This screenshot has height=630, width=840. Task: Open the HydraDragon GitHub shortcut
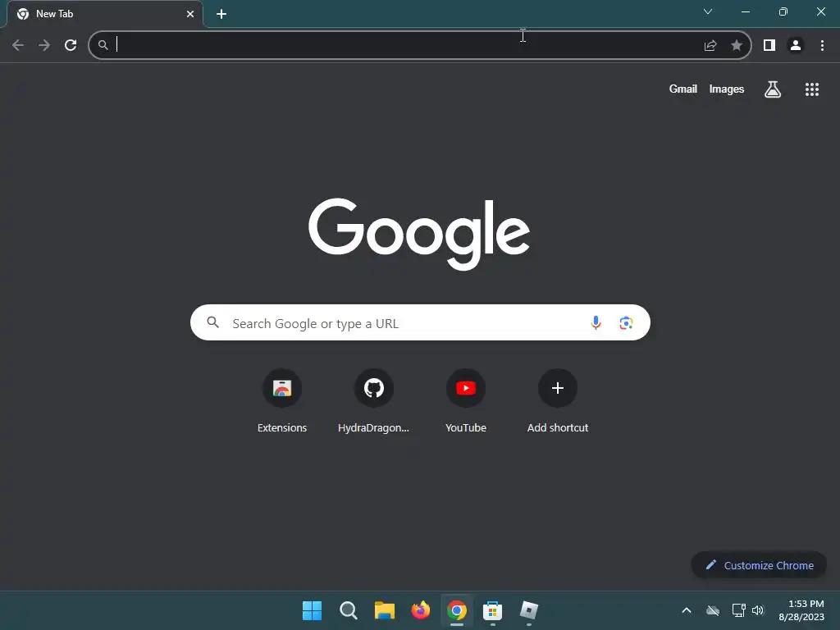coord(374,402)
